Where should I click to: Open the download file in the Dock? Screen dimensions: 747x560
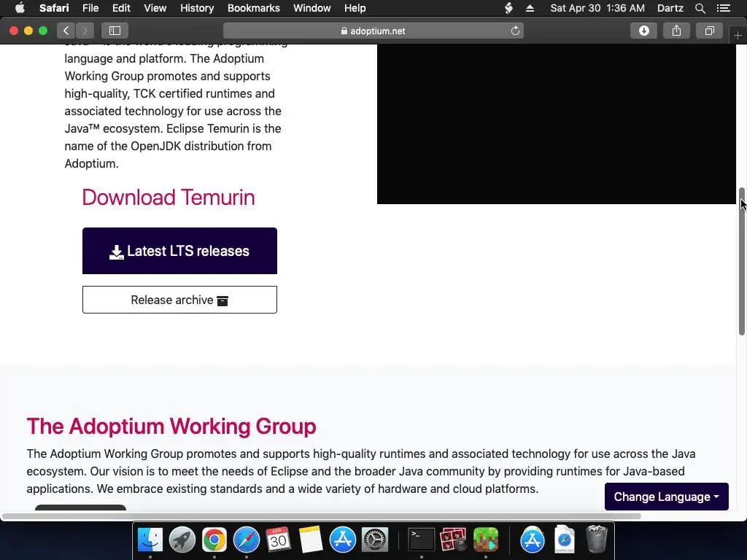tap(565, 540)
